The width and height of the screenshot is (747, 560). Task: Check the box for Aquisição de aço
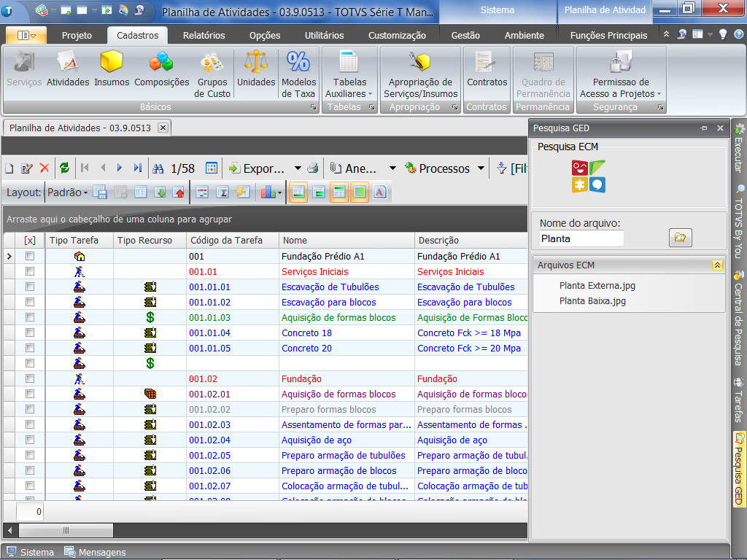coord(29,440)
